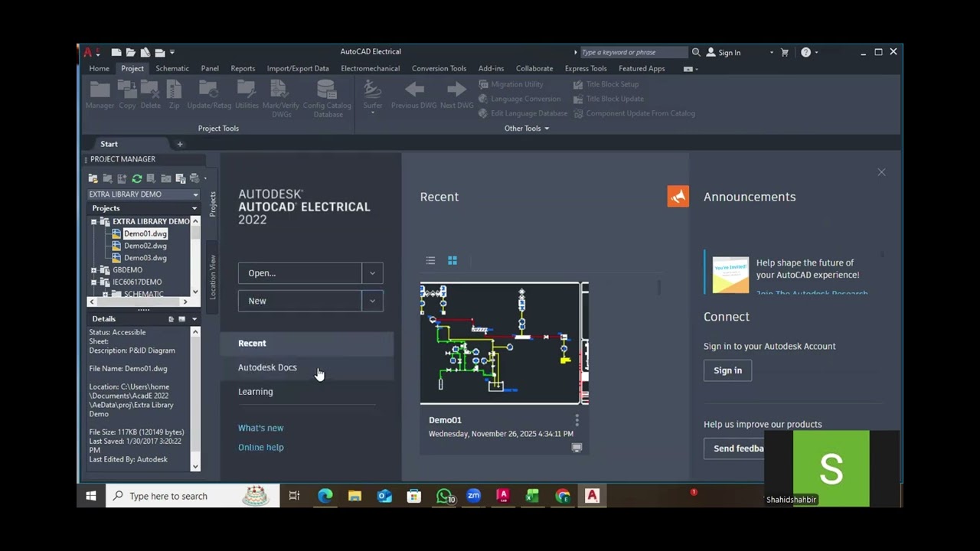Click the refresh icon in Project Manager
This screenshot has width=980, height=551.
coord(136,178)
